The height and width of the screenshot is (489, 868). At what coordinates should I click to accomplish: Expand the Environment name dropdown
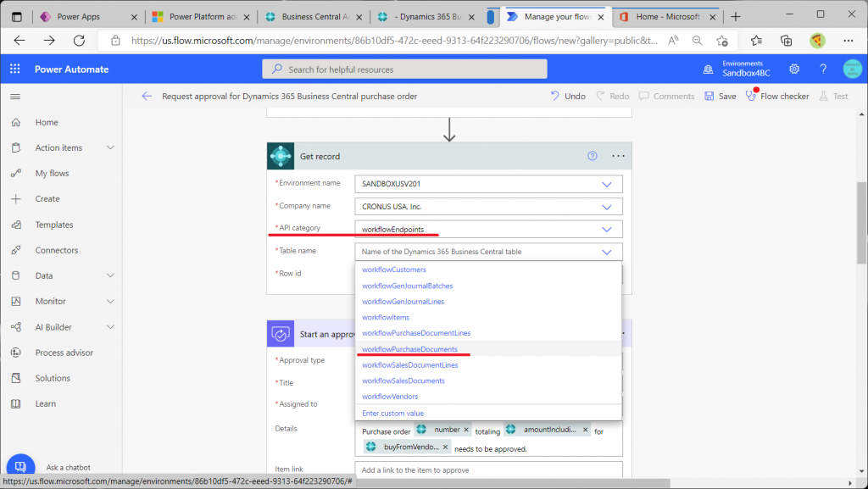pos(607,184)
